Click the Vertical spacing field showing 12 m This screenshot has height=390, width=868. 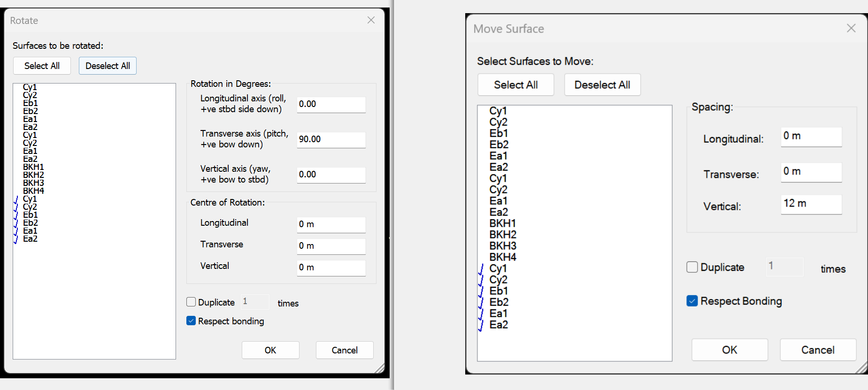811,204
